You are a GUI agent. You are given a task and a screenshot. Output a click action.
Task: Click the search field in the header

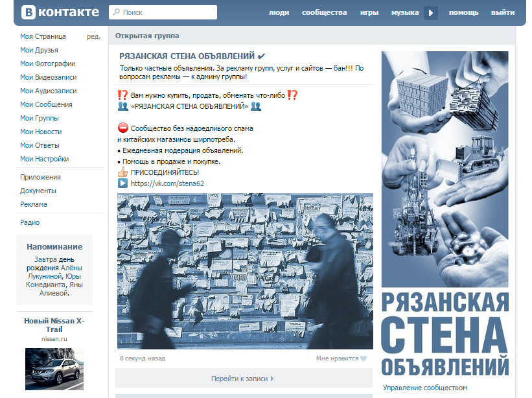coord(163,12)
